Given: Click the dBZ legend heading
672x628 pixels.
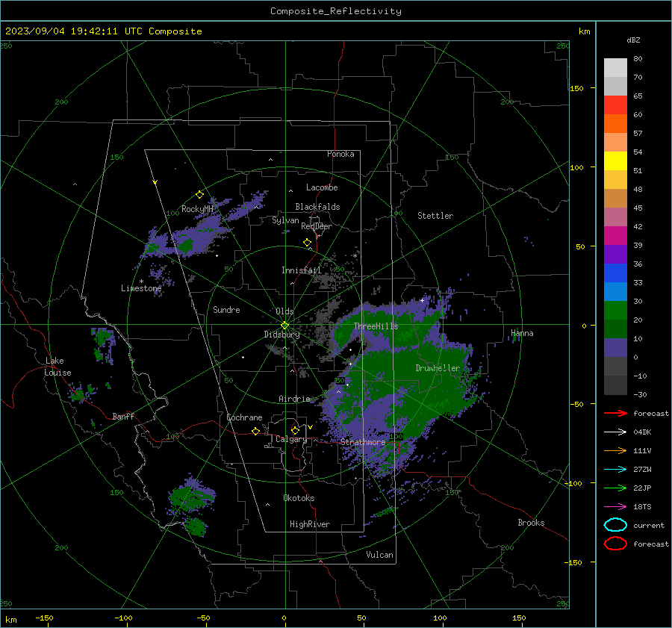Looking at the screenshot, I should point(633,40).
